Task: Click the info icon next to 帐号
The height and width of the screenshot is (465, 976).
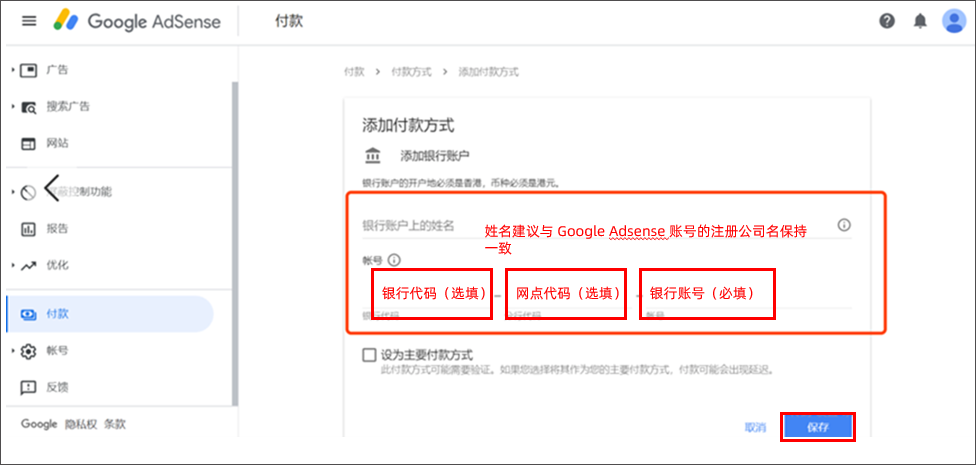Action: (393, 260)
